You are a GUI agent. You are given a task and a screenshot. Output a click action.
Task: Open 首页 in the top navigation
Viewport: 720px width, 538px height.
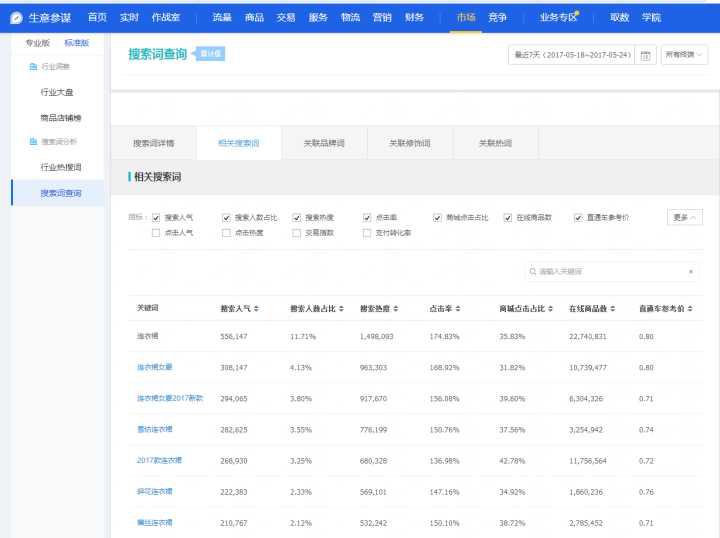click(x=97, y=17)
